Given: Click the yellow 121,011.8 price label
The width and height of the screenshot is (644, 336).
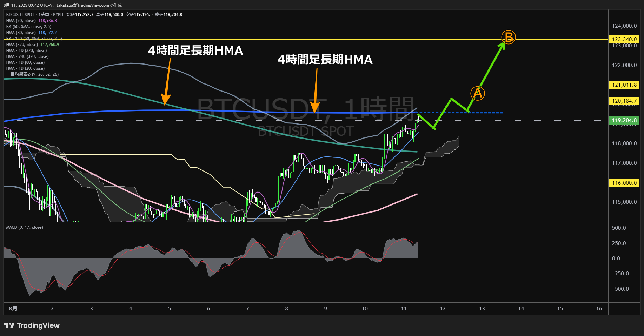Looking at the screenshot, I should click(x=624, y=85).
